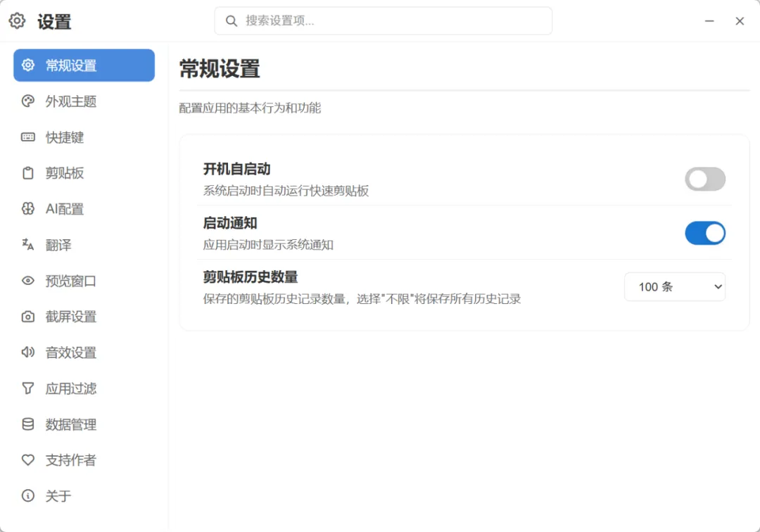Viewport: 760px width, 532px height.
Task: Click the funnel icon for 应用过滤
Action: (x=28, y=388)
